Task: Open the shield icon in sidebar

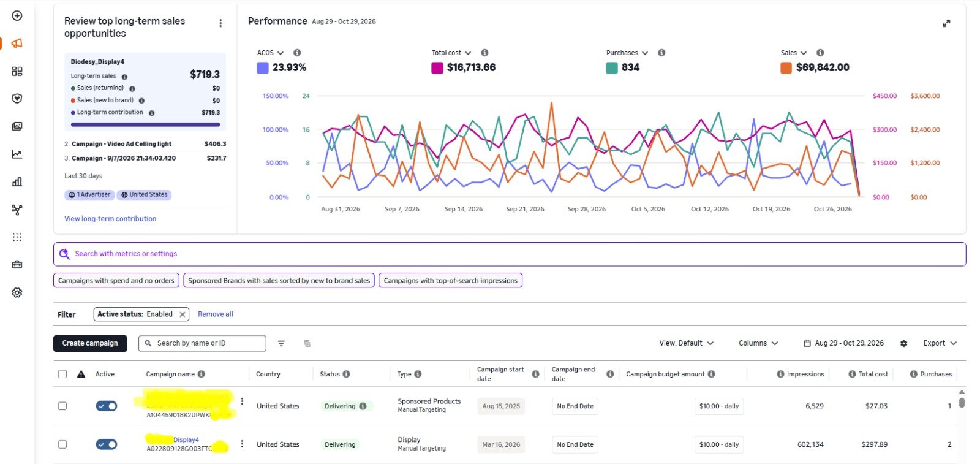Action: (x=17, y=99)
